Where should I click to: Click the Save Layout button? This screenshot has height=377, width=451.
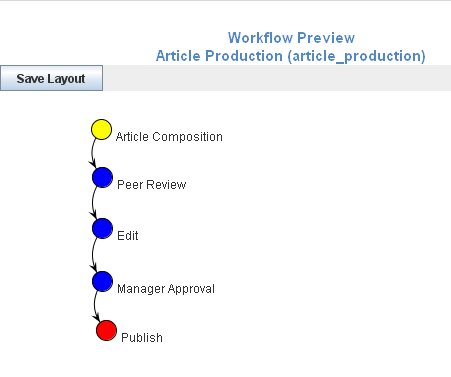[x=51, y=78]
